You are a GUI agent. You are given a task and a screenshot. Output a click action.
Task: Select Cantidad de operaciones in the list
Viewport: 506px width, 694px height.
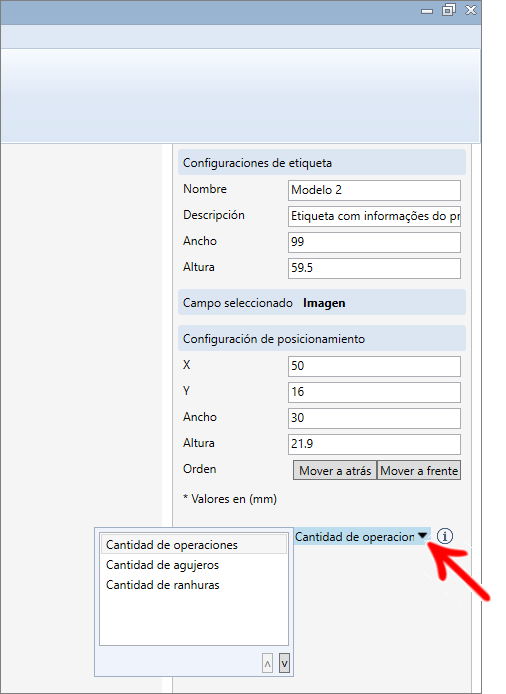pyautogui.click(x=194, y=545)
